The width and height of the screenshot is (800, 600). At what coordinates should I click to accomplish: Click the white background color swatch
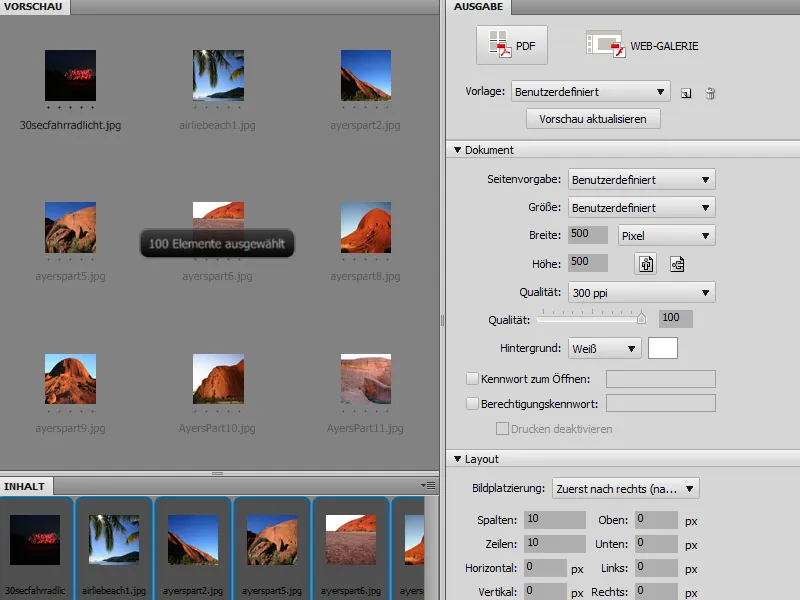662,348
